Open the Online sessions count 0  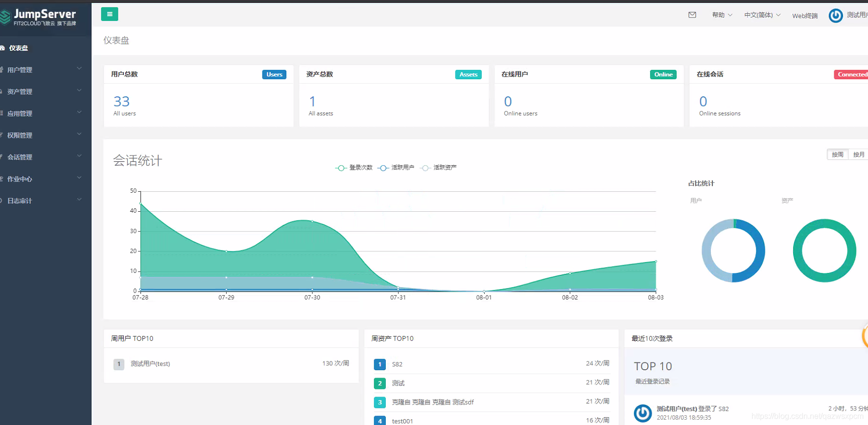pos(703,101)
